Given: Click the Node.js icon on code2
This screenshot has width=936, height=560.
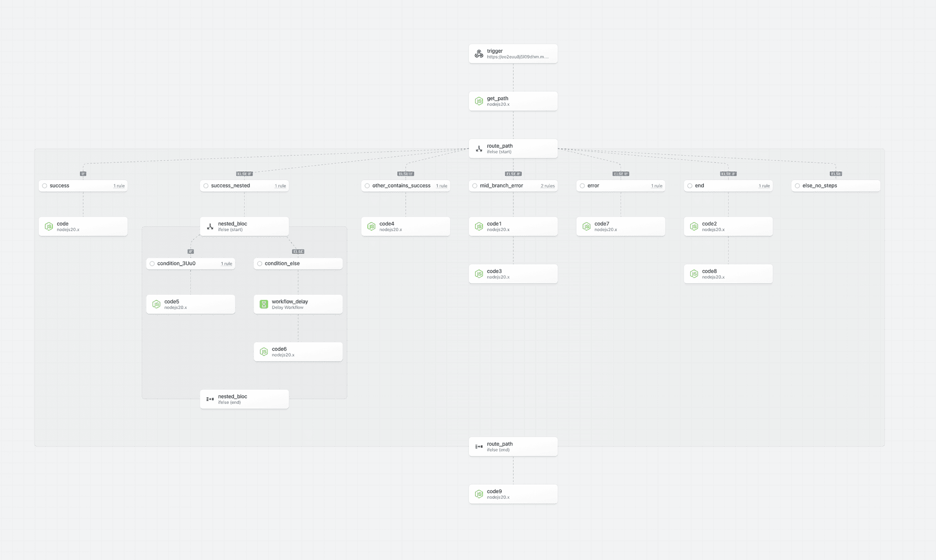Looking at the screenshot, I should pyautogui.click(x=694, y=226).
